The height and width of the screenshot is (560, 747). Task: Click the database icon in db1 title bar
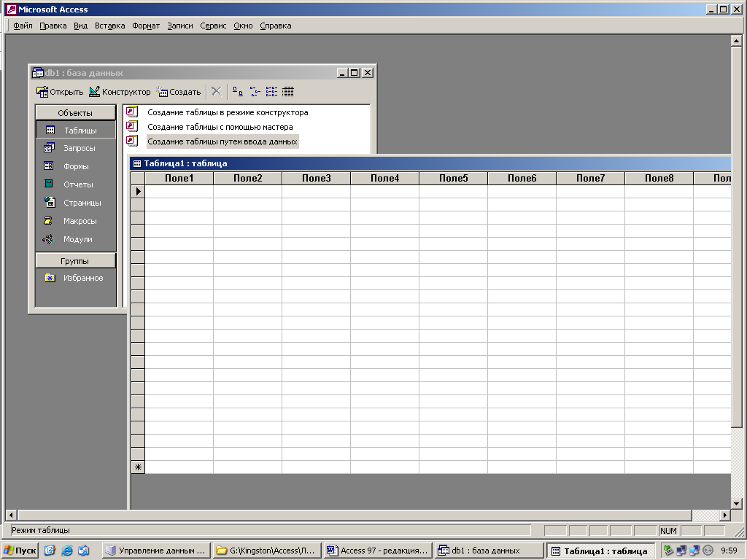pyautogui.click(x=38, y=73)
